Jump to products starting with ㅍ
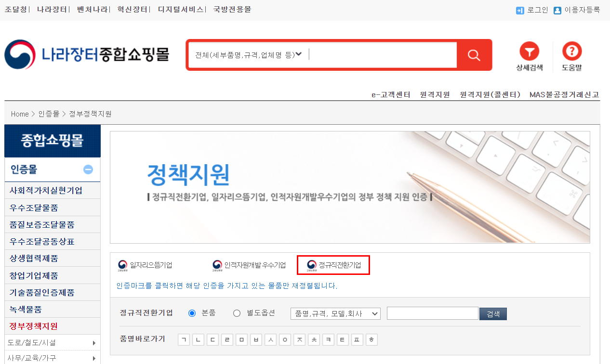This screenshot has width=610, height=364. click(357, 340)
